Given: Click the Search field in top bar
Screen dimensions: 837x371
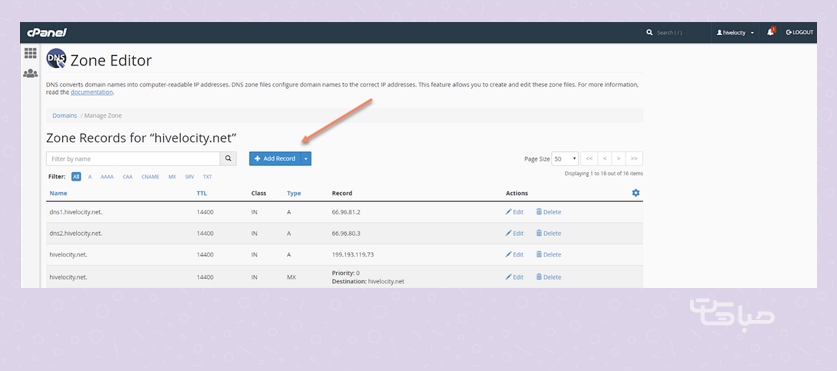Looking at the screenshot, I should (x=676, y=33).
